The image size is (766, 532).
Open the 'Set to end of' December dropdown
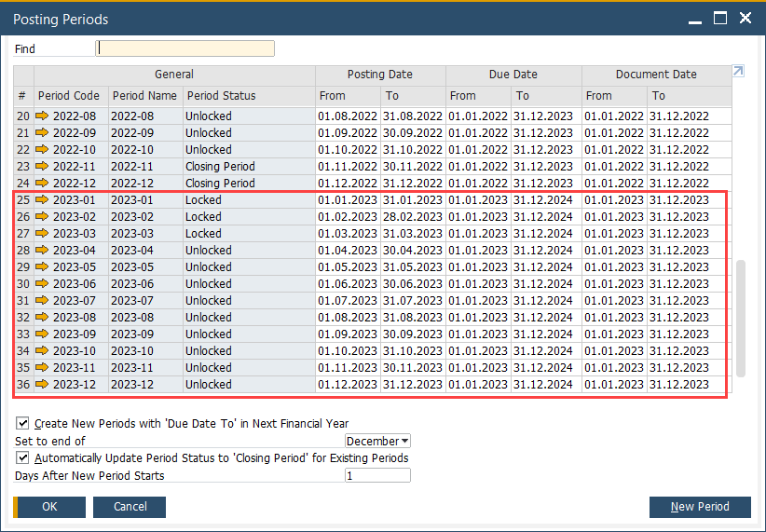click(x=377, y=441)
